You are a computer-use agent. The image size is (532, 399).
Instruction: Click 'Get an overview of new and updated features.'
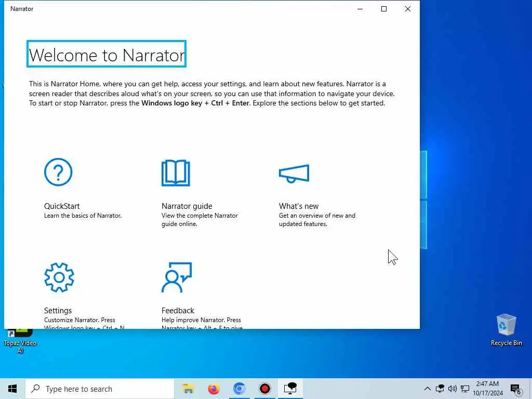coord(317,220)
